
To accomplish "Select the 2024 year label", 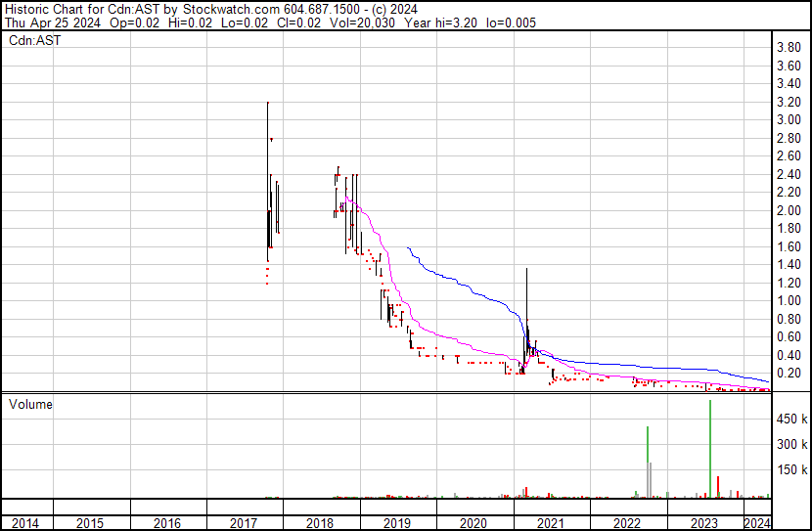I will point(757,523).
